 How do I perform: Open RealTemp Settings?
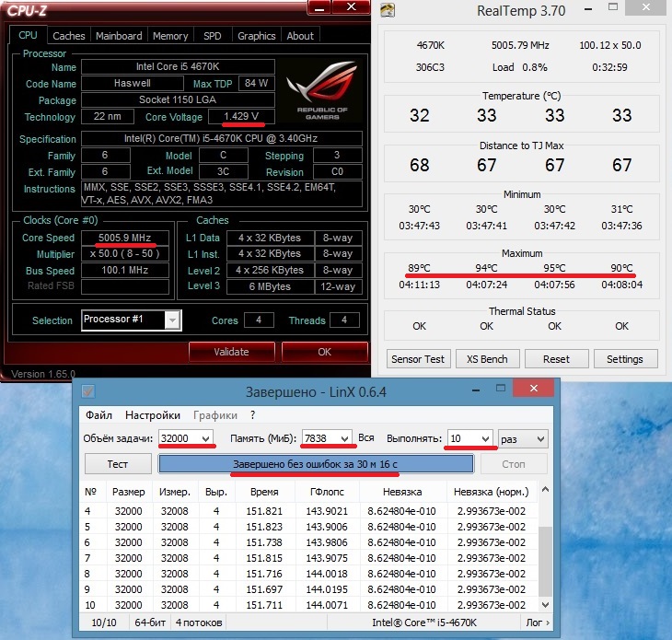coord(625,359)
